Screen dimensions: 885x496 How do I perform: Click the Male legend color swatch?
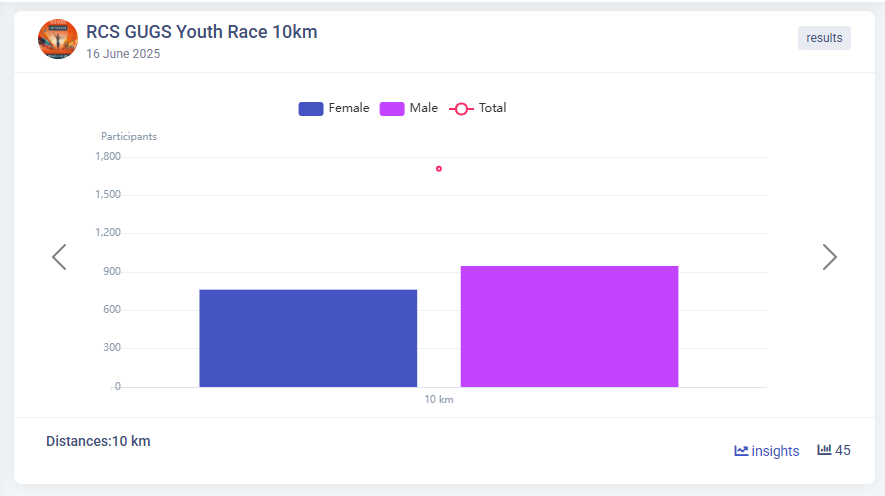(392, 109)
